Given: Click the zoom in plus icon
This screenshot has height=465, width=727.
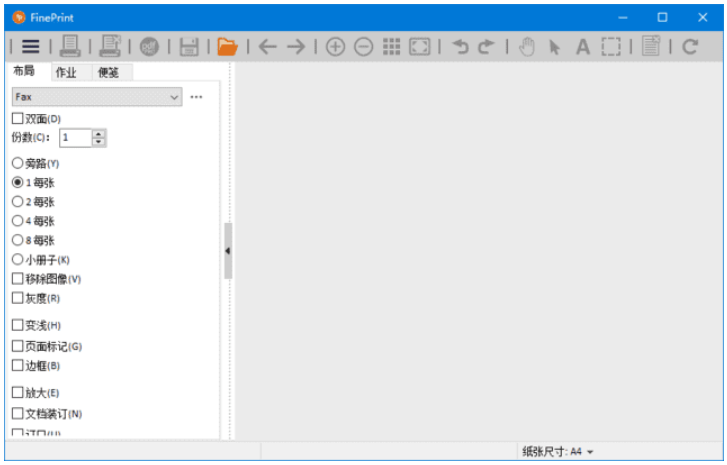Looking at the screenshot, I should [335, 46].
